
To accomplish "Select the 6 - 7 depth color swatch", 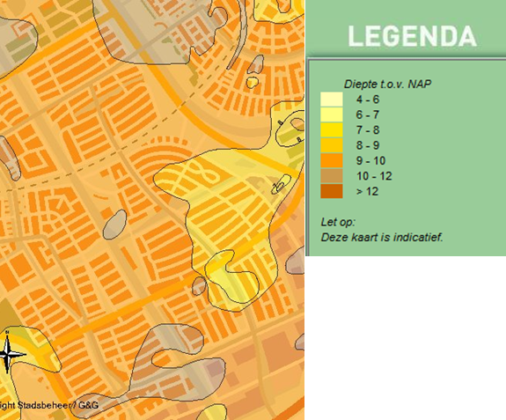I will pyautogui.click(x=332, y=114).
